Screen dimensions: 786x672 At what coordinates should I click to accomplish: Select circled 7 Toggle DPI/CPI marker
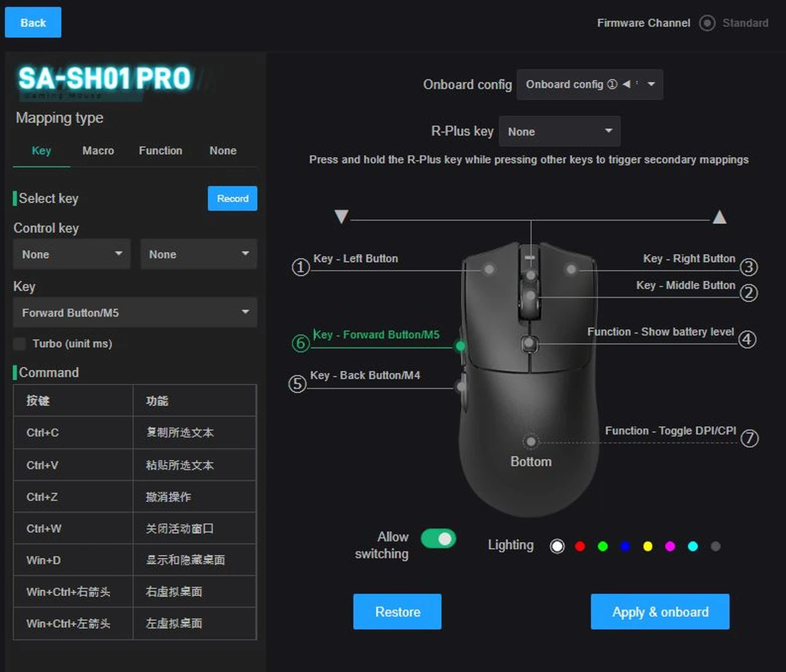click(749, 438)
